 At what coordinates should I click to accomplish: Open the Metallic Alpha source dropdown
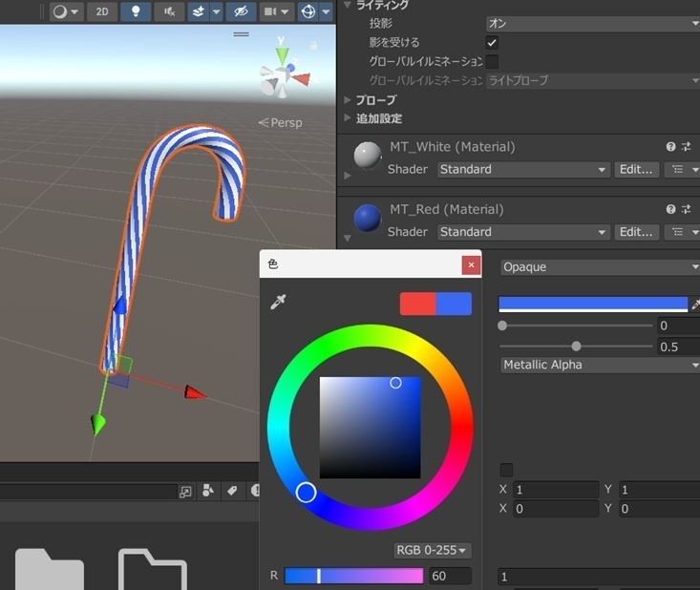pos(600,365)
